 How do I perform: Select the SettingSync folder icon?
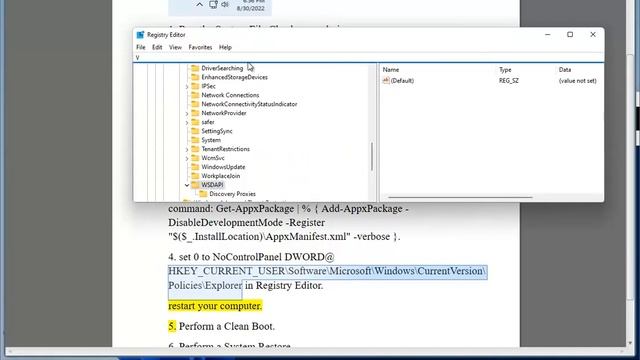click(195, 131)
